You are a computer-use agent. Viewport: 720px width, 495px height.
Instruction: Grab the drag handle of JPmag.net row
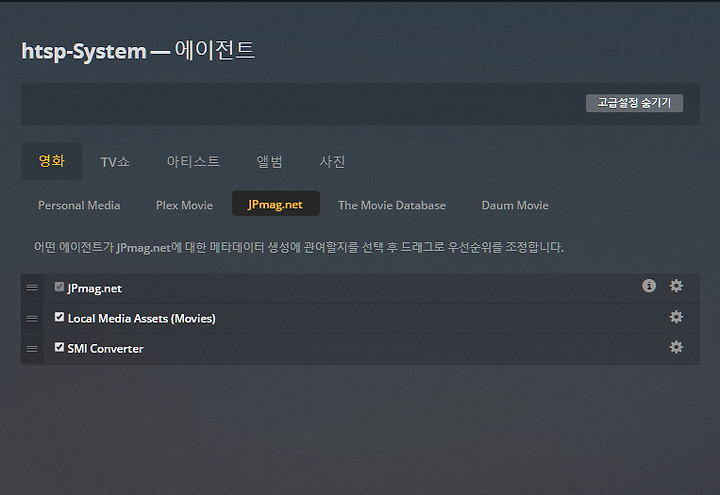(32, 288)
